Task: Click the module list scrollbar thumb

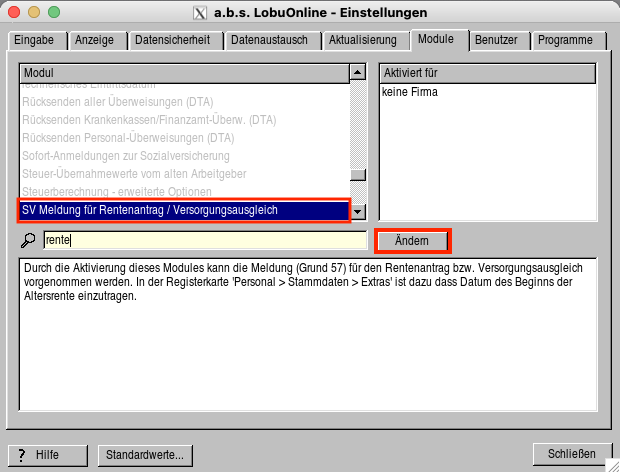Action: pos(358,174)
